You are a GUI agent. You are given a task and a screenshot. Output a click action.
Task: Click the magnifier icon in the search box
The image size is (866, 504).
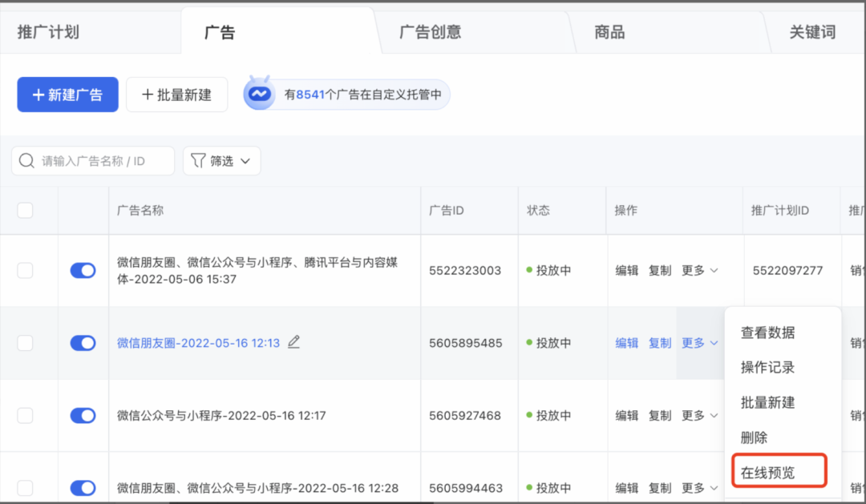(26, 161)
